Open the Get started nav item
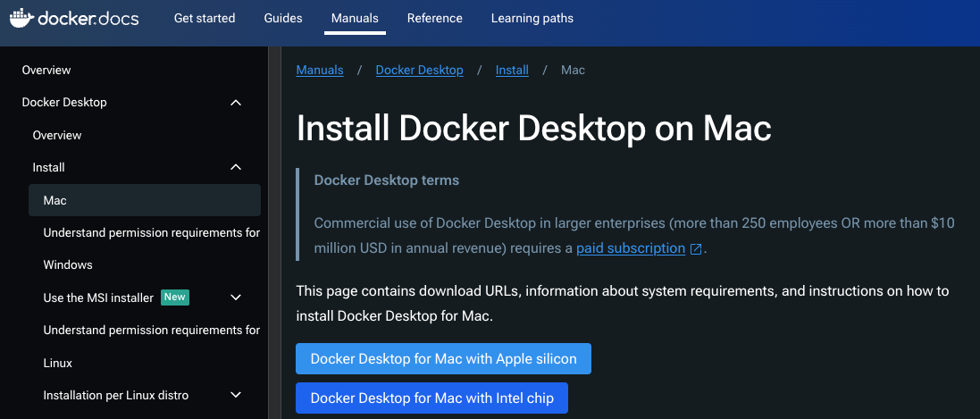Screen dimensions: 980x419 tap(205, 18)
